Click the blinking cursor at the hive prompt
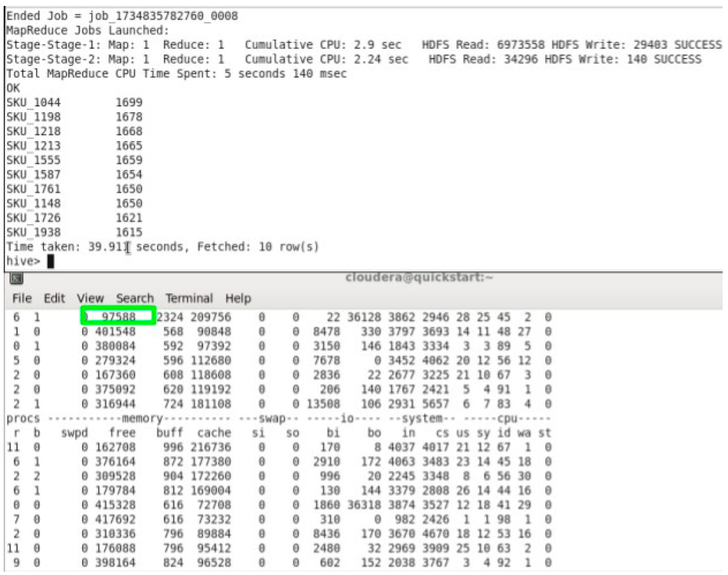Screen dimensions: 728x575 tap(50, 261)
